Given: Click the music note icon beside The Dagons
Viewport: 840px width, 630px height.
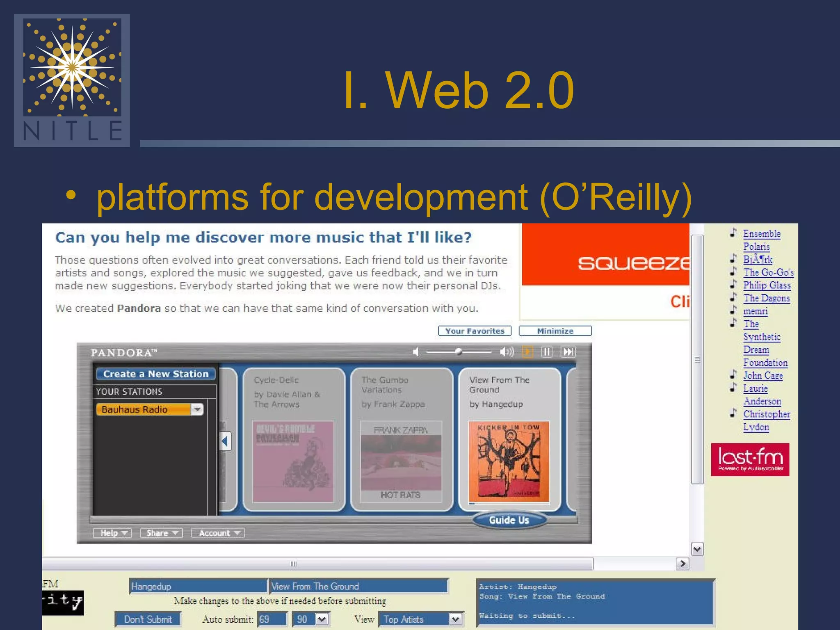Looking at the screenshot, I should 733,297.
